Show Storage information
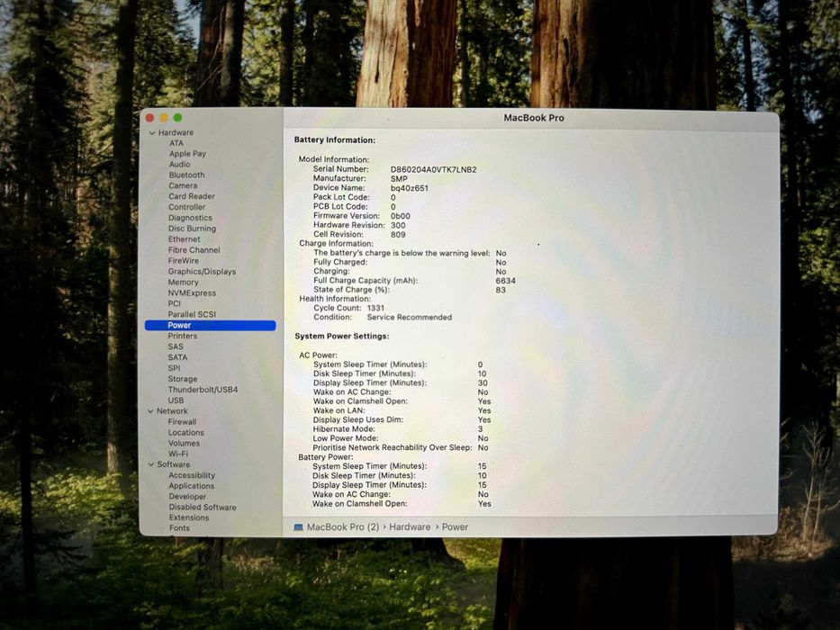This screenshot has width=840, height=630. click(x=182, y=379)
